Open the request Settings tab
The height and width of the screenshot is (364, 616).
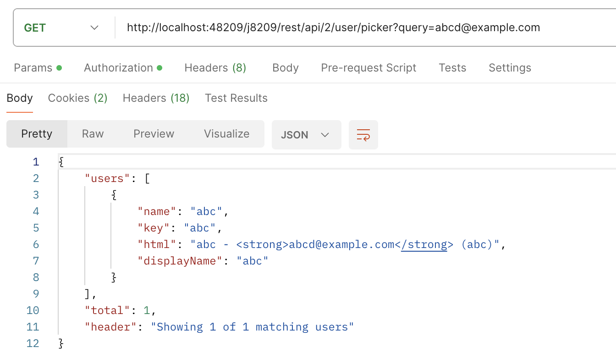click(x=510, y=67)
